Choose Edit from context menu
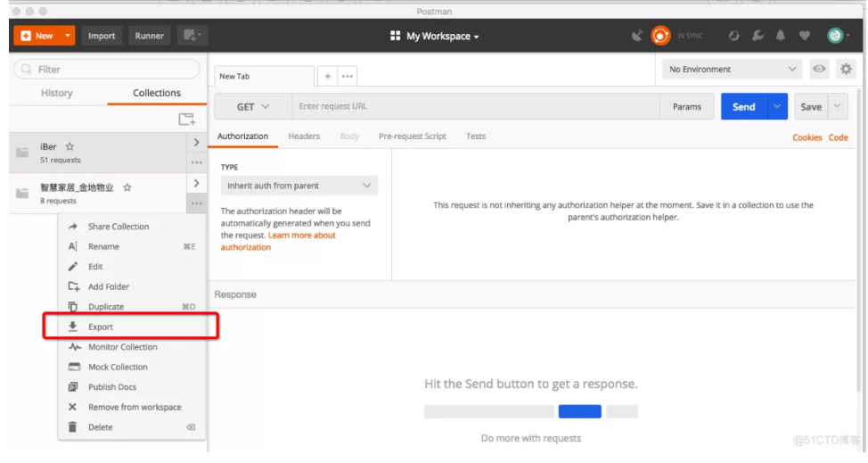 point(132,267)
